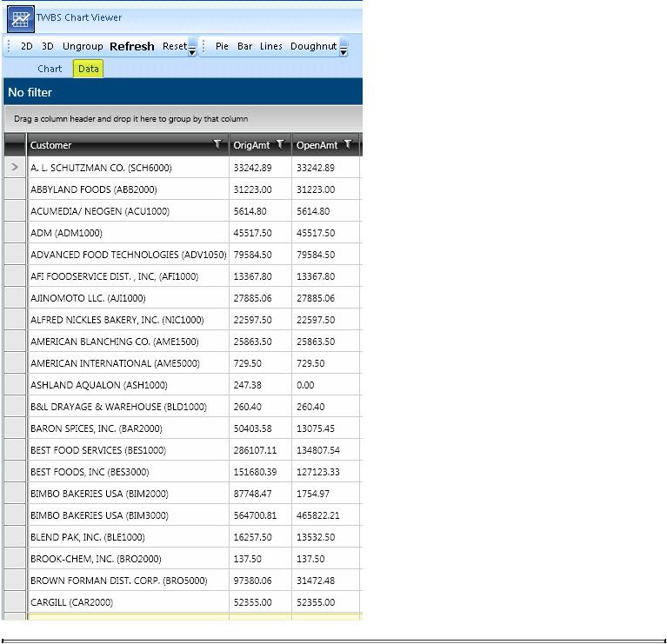Click OrigAmt value 97380.06
This screenshot has width=667, height=644.
[x=252, y=581]
